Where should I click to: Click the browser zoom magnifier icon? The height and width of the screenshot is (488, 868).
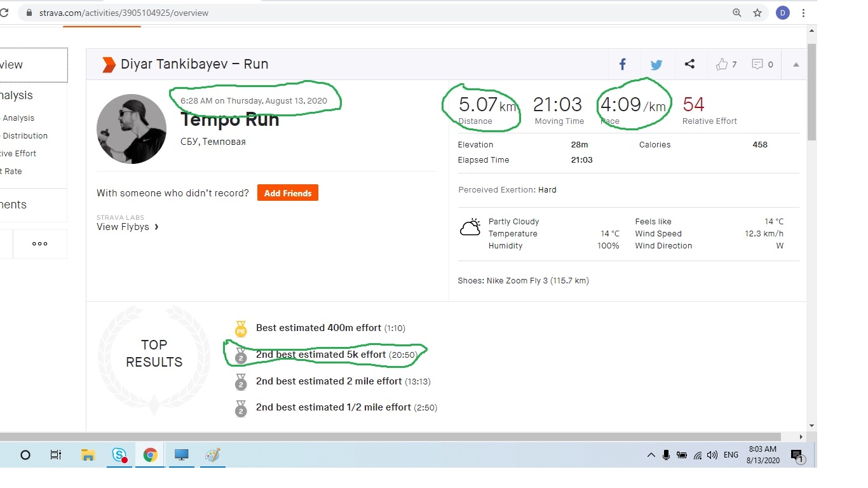737,13
